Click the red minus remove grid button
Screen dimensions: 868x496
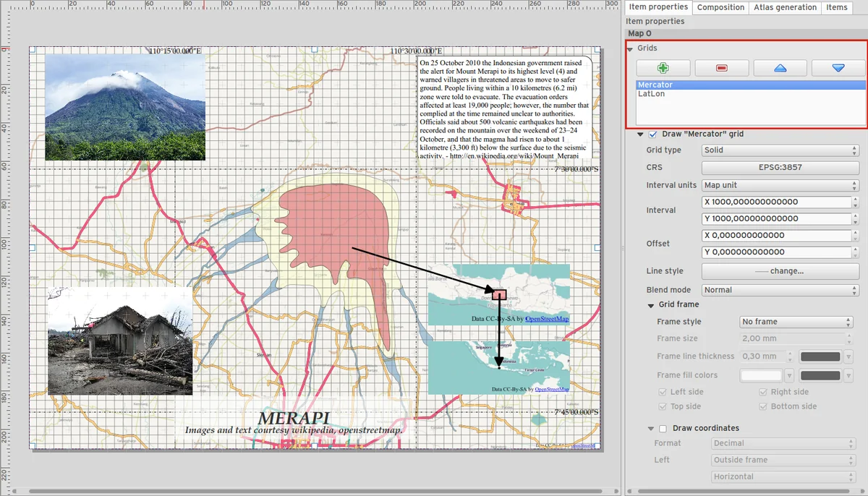(721, 68)
